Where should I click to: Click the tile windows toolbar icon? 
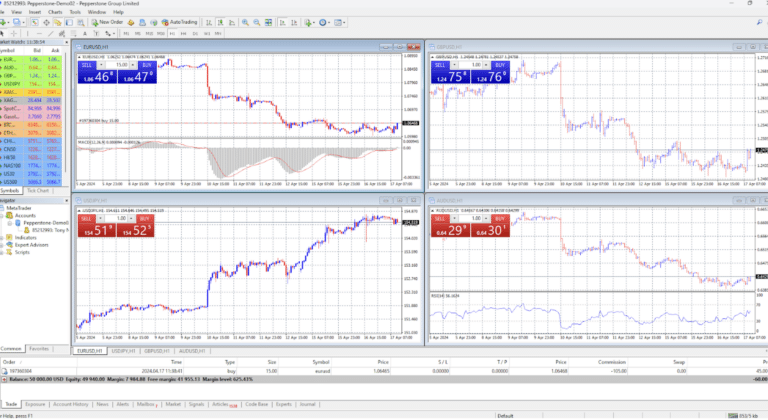[267, 20]
